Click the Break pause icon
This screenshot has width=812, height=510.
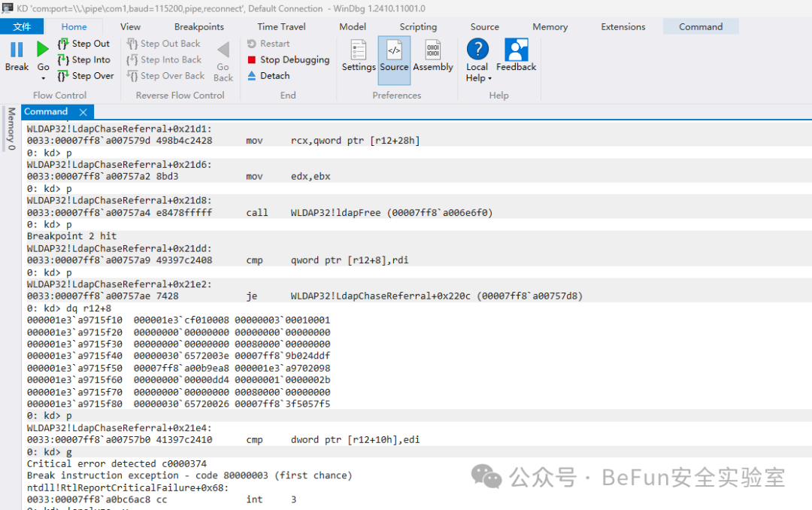click(17, 50)
